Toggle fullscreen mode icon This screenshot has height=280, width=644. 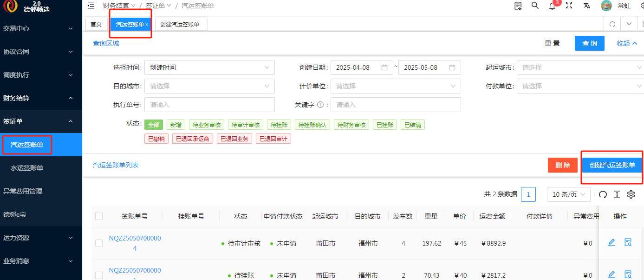point(569,6)
